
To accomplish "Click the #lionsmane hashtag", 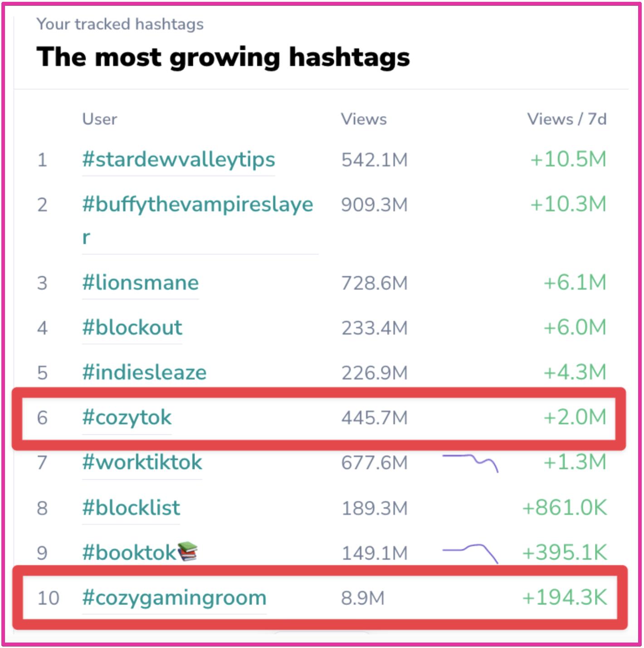I will coord(140,283).
